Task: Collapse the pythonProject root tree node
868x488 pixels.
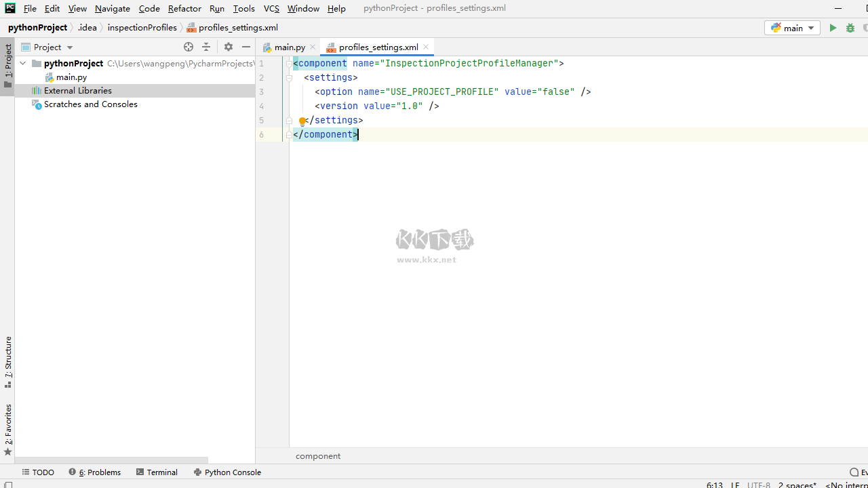Action: coord(23,63)
